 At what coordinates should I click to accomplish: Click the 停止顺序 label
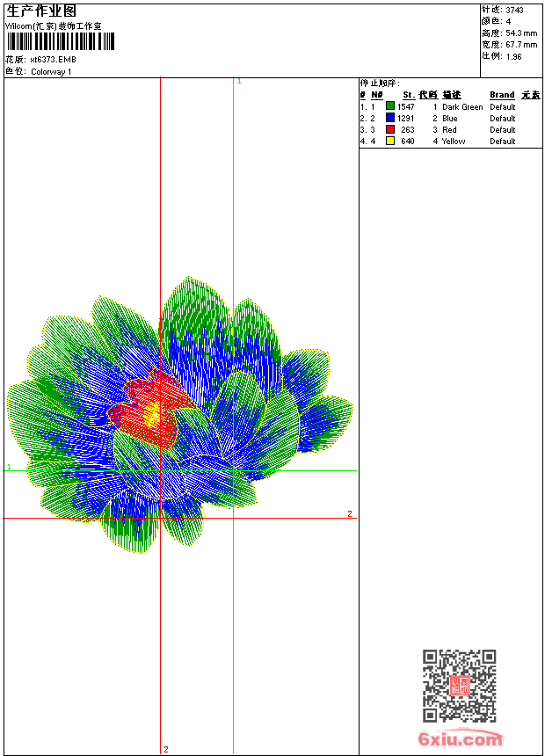[380, 84]
